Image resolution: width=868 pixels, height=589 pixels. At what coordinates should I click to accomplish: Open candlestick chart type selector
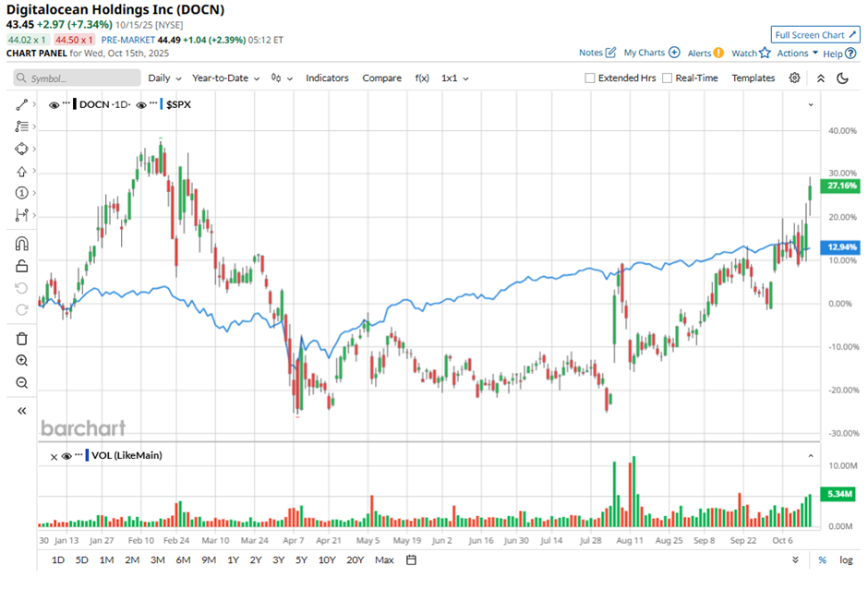pos(282,78)
